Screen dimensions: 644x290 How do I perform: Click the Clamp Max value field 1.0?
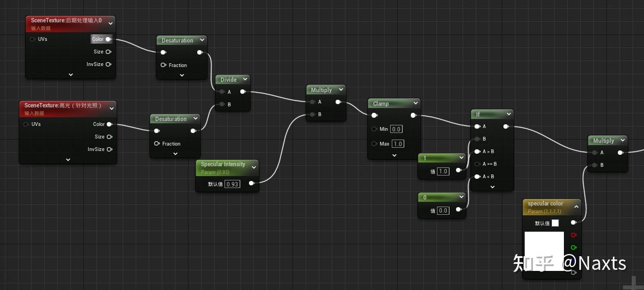(x=398, y=144)
